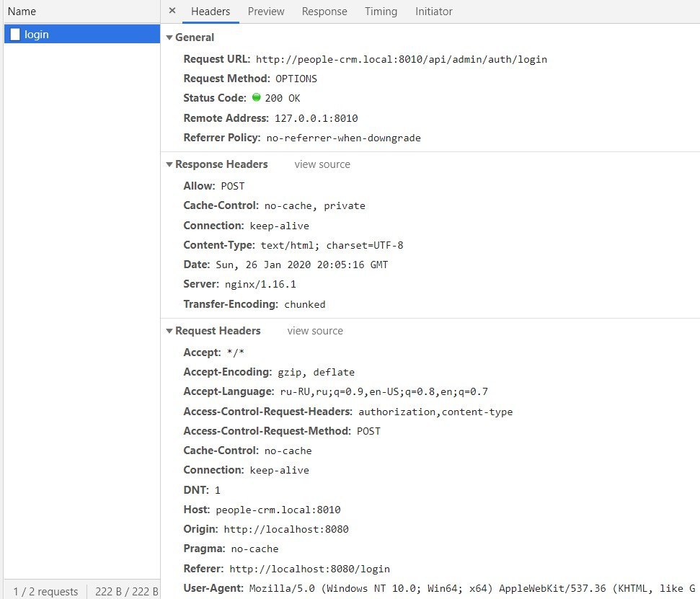Close the request details panel
Viewport: 700px width, 599px height.
pos(172,11)
